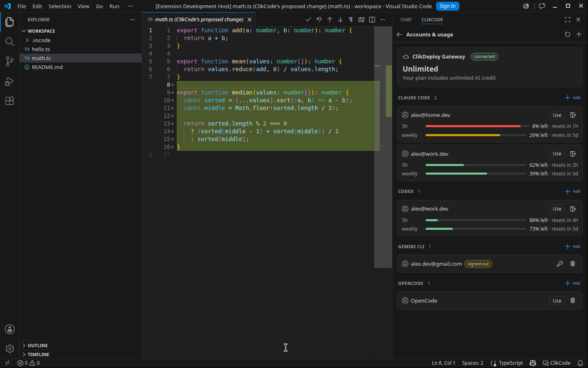This screenshot has height=368, width=588.
Task: Refresh the Accounts & usage panel
Action: 567,35
